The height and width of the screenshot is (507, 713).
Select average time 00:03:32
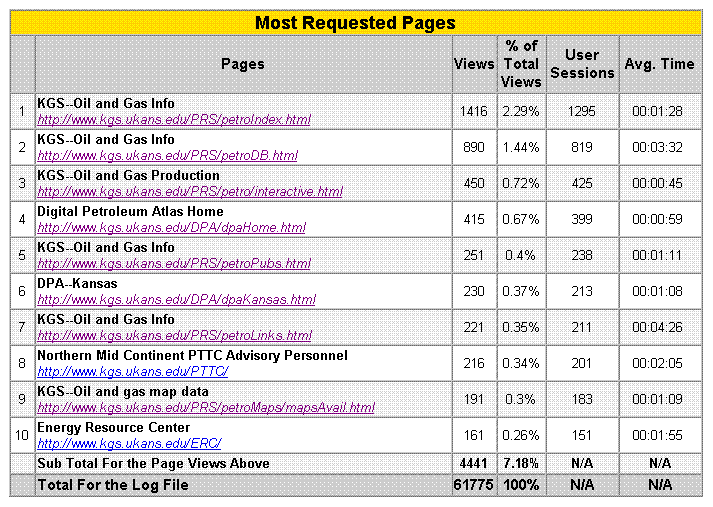point(658,147)
